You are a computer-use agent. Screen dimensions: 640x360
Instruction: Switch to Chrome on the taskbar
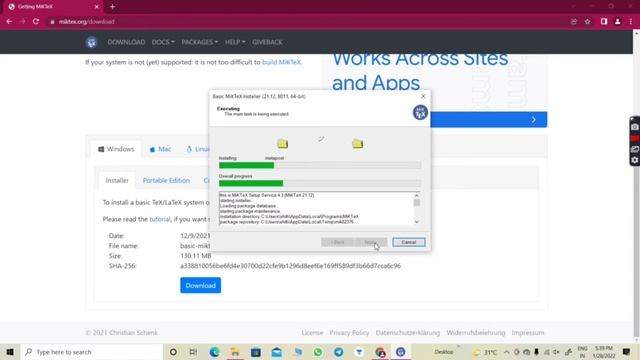(380, 352)
